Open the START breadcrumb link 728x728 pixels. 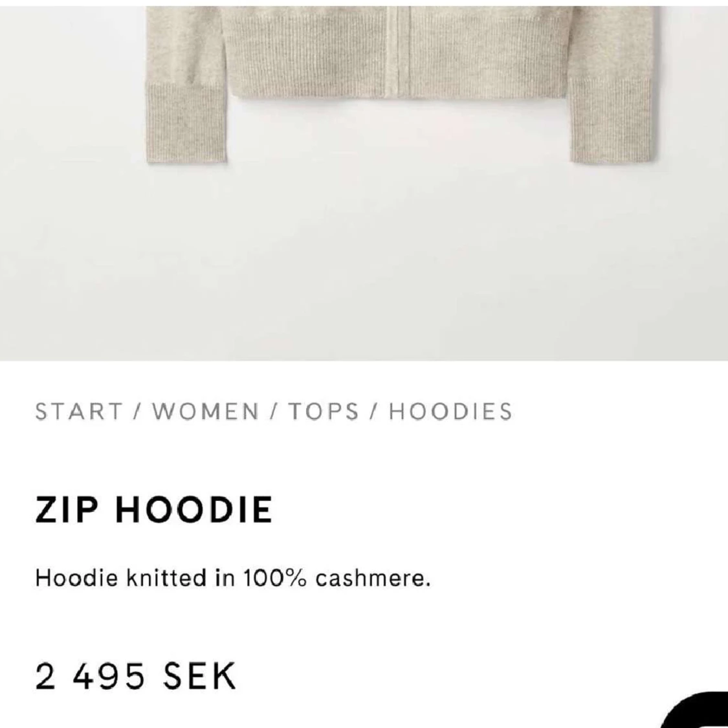coord(78,412)
